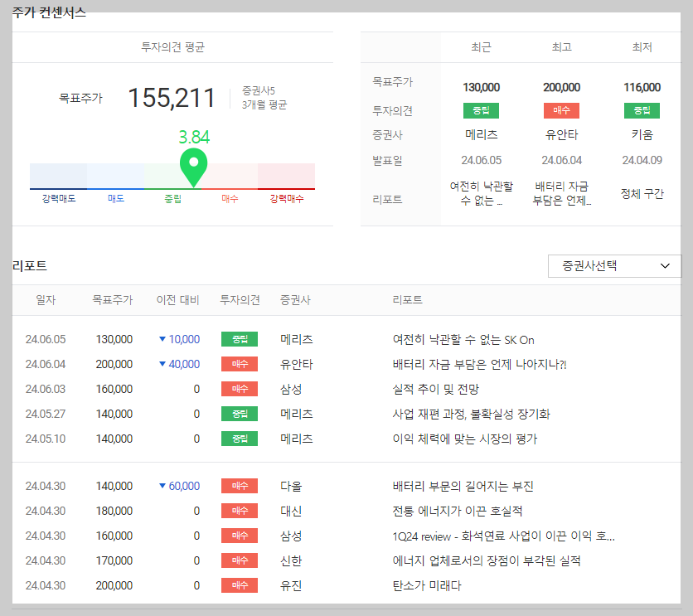Click the 매수 badge under 최고 column
This screenshot has width=693, height=616.
click(x=561, y=110)
